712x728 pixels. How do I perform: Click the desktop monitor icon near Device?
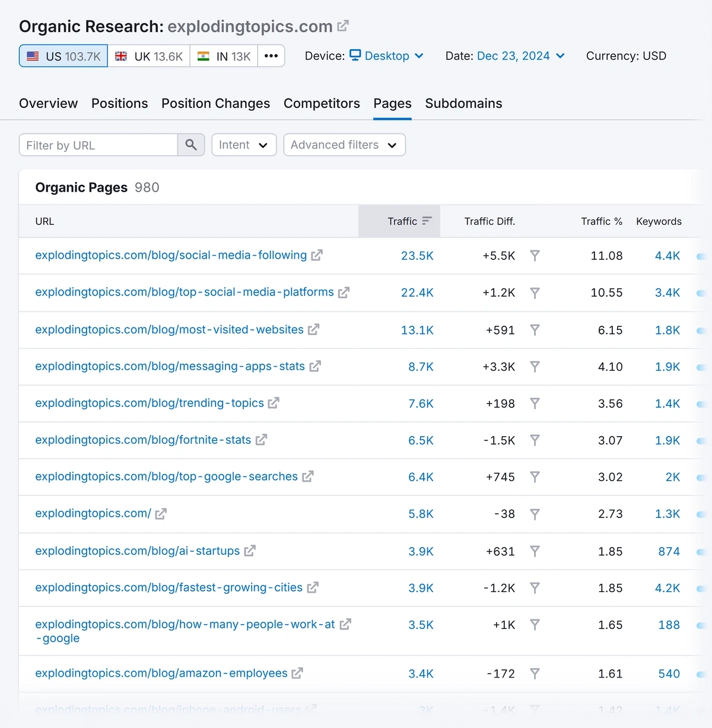(x=355, y=55)
